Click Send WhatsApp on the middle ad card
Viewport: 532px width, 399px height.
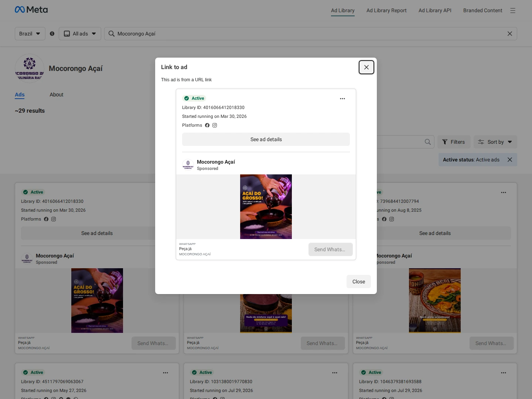(323, 343)
